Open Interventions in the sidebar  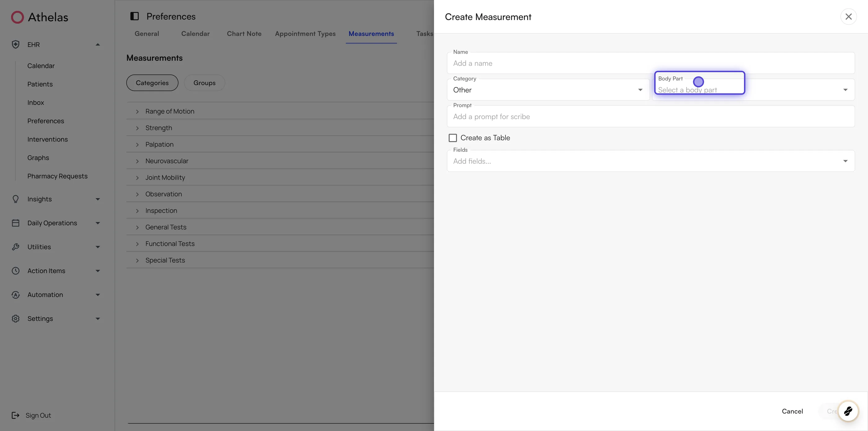[47, 139]
